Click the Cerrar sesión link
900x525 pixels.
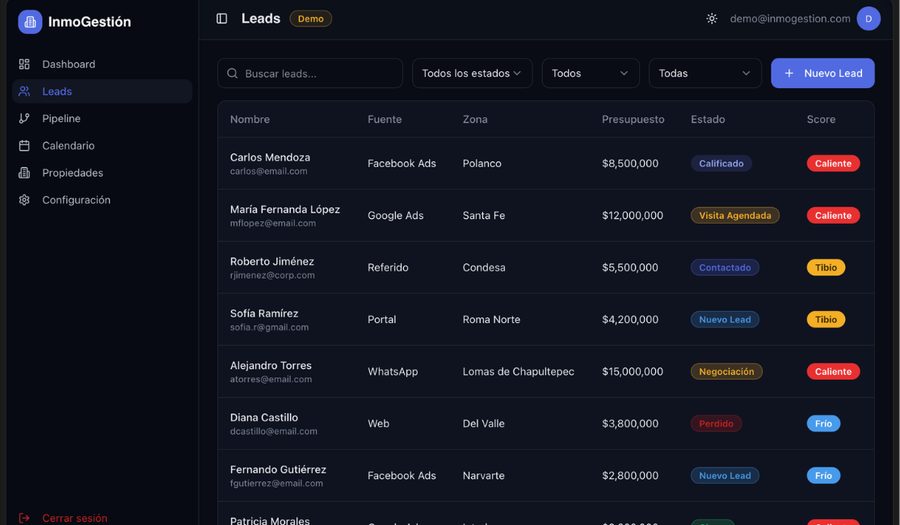click(75, 518)
